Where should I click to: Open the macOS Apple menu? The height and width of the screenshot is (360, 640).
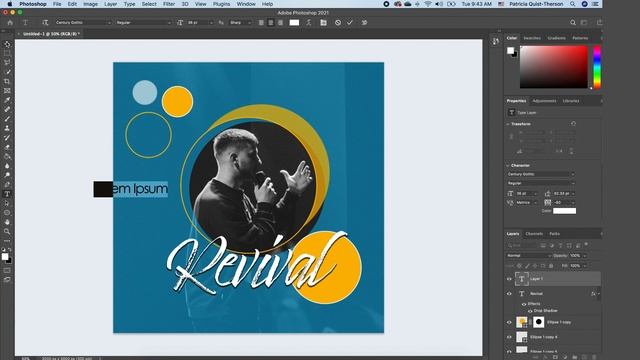pos(10,4)
